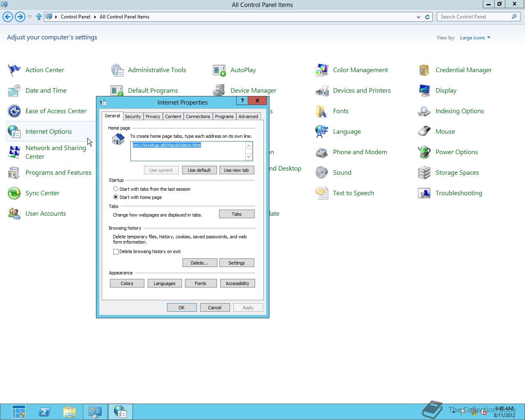Switch to the Security tab
Image resolution: width=525 pixels, height=420 pixels.
coord(133,116)
